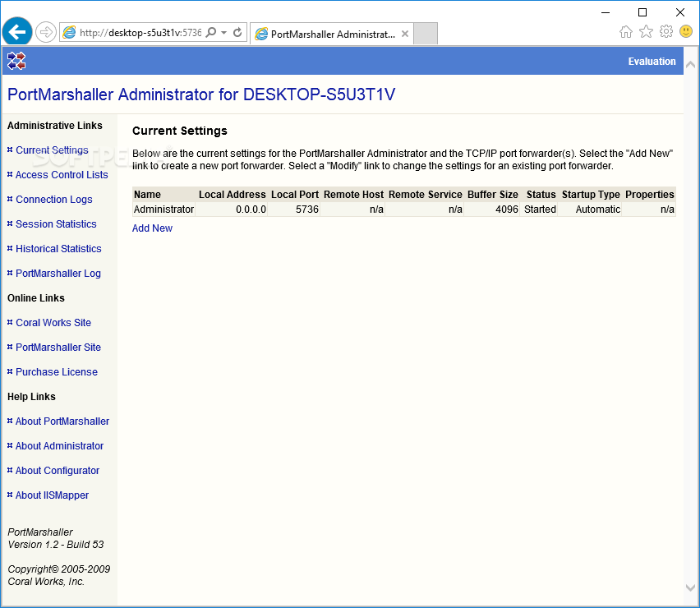Open the About Administrator link
This screenshot has height=608, width=700.
tap(59, 445)
